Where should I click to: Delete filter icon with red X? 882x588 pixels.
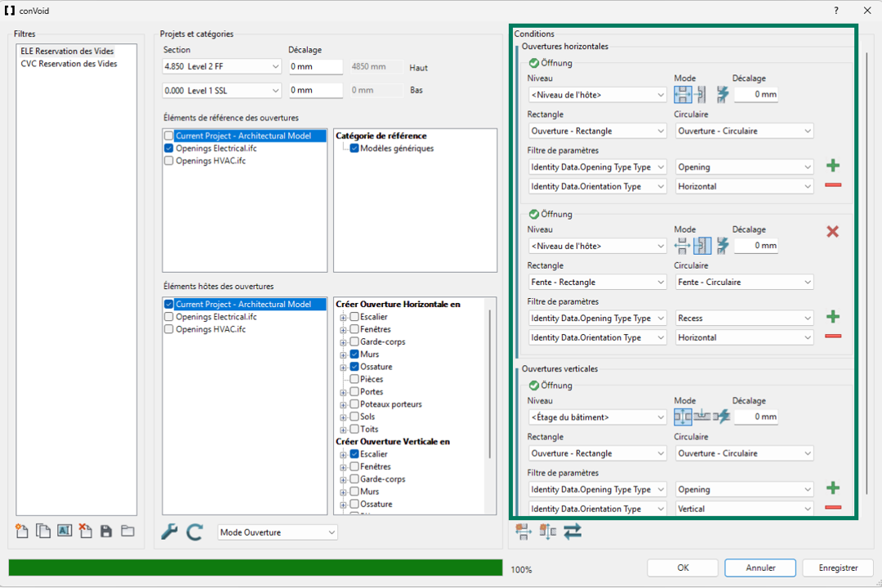(x=86, y=531)
